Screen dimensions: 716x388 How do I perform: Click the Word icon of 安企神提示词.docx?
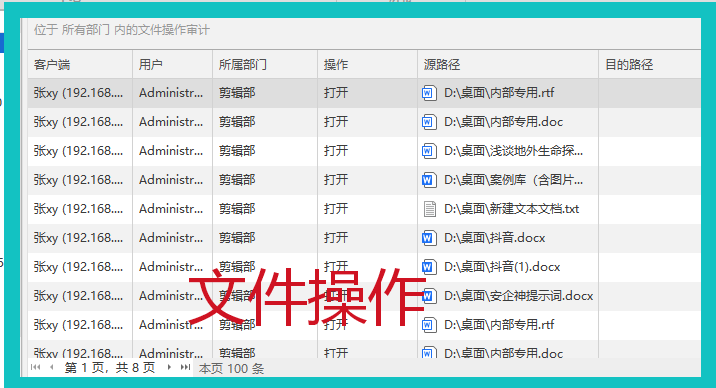tap(429, 296)
